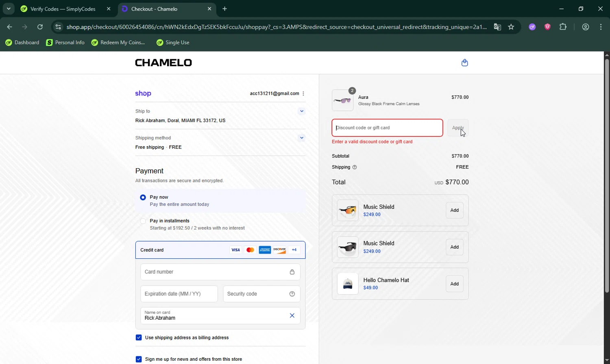Expand the Ship to address section
Screen dimensions: 610x364
pyautogui.click(x=301, y=111)
